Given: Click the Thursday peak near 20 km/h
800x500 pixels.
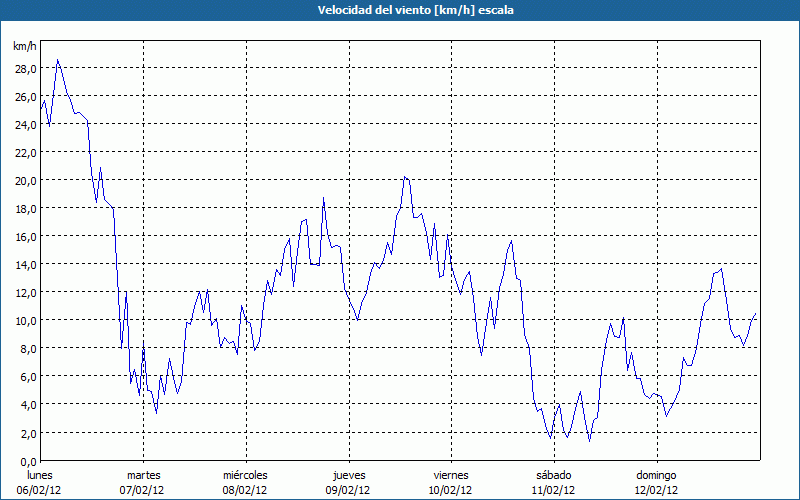Looking at the screenshot, I should click(x=404, y=177).
